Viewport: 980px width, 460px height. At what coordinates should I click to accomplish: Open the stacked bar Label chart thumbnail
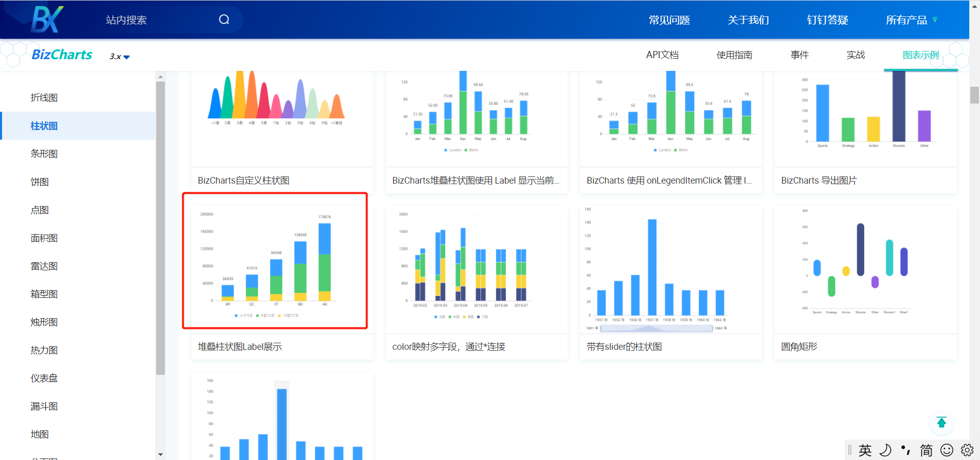point(476,118)
